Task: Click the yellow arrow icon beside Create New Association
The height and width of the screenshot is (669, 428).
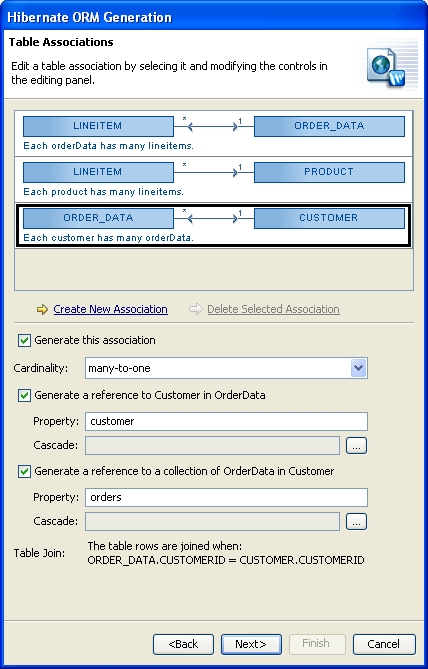Action: pos(42,309)
